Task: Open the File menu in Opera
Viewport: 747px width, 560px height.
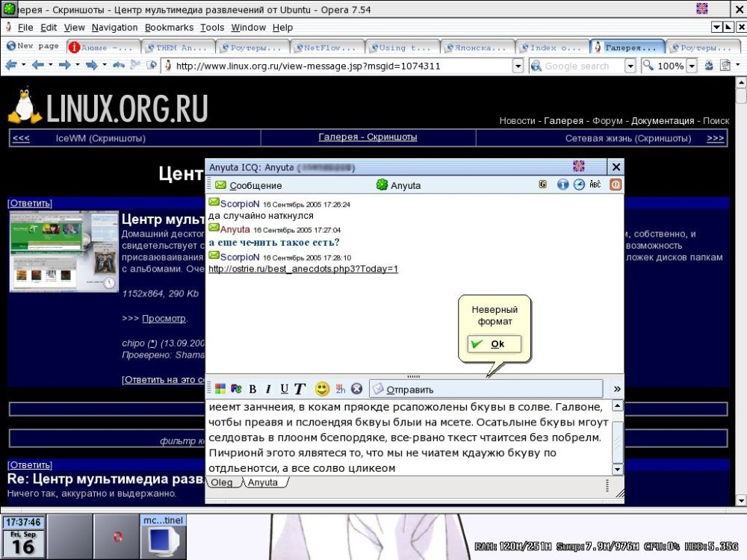Action: 25,28
